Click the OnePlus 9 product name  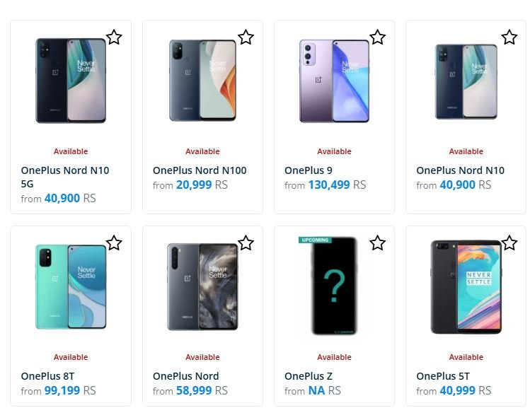309,170
